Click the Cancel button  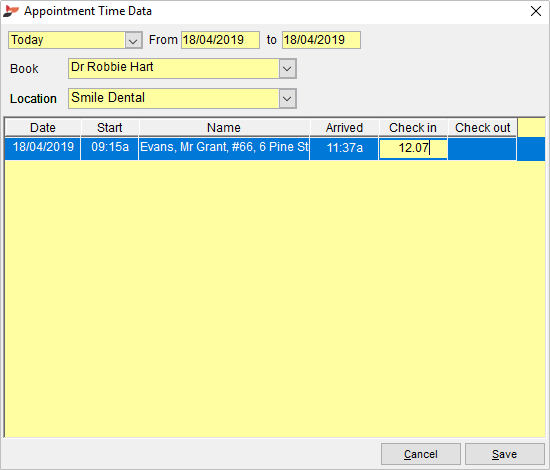(421, 454)
